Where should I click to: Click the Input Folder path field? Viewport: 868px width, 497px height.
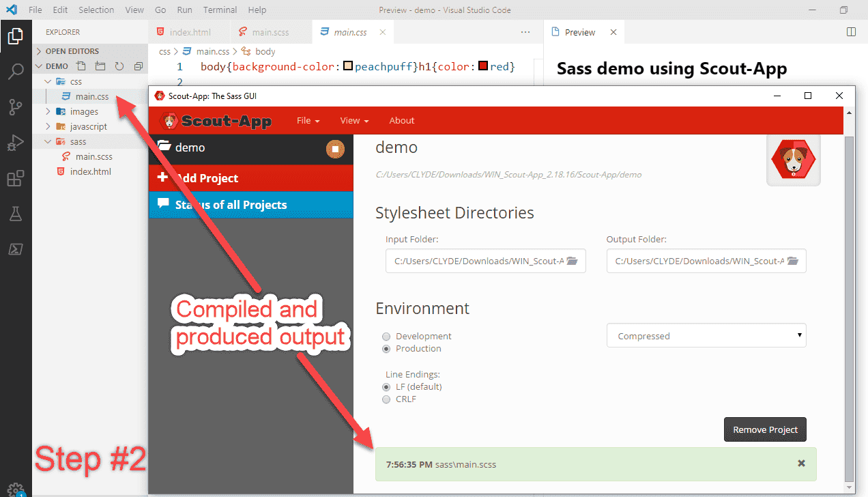pyautogui.click(x=485, y=261)
